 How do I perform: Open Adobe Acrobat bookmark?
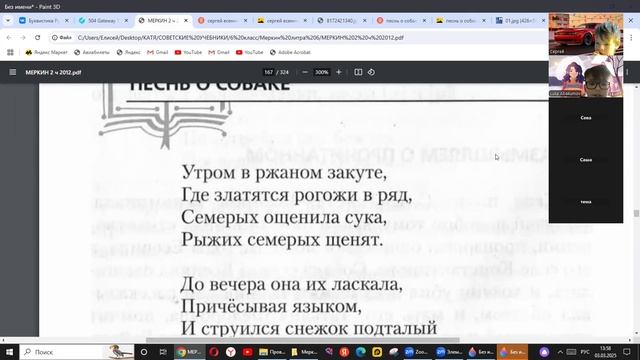pos(290,52)
